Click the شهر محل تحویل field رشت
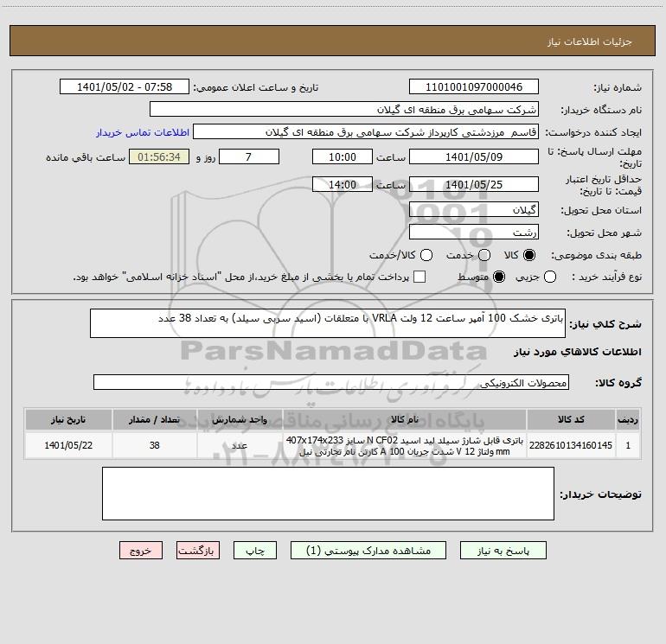This screenshot has width=666, height=644. pyautogui.click(x=474, y=232)
